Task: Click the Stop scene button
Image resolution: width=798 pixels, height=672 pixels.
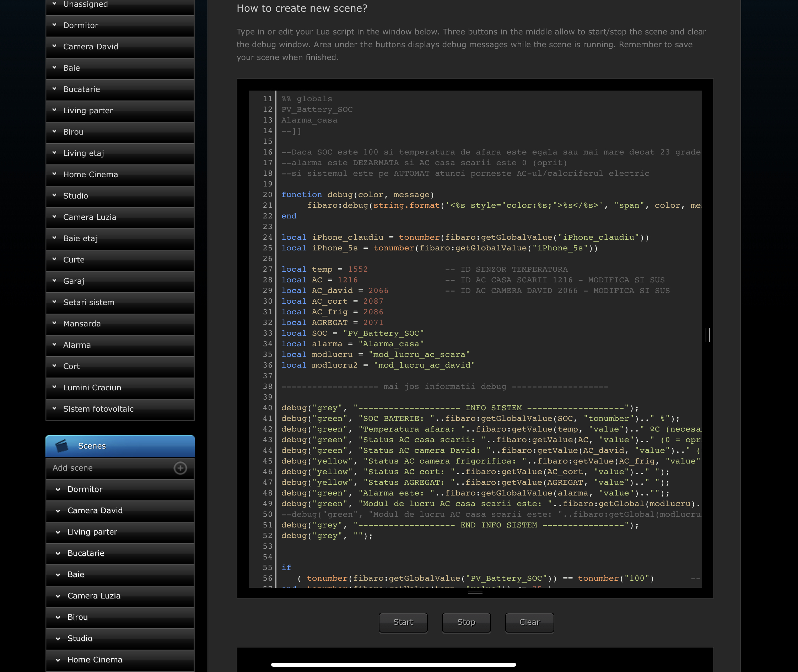Action: click(466, 623)
